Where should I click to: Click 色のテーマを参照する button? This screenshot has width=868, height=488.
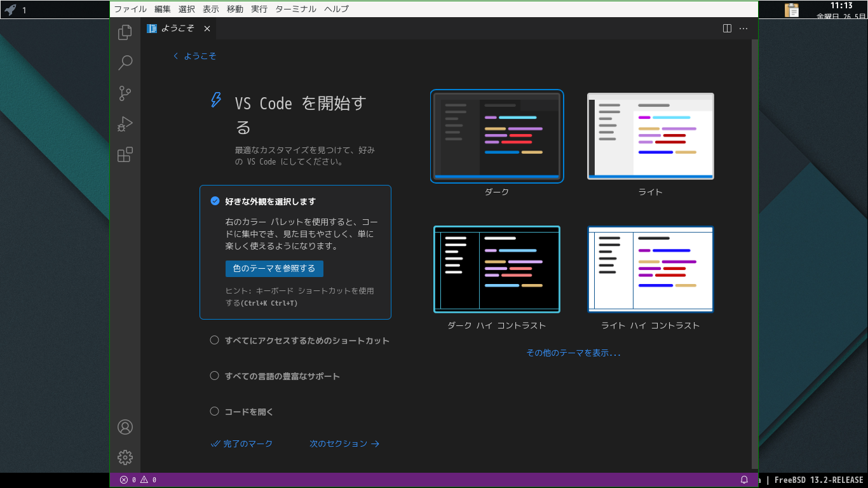pyautogui.click(x=275, y=268)
